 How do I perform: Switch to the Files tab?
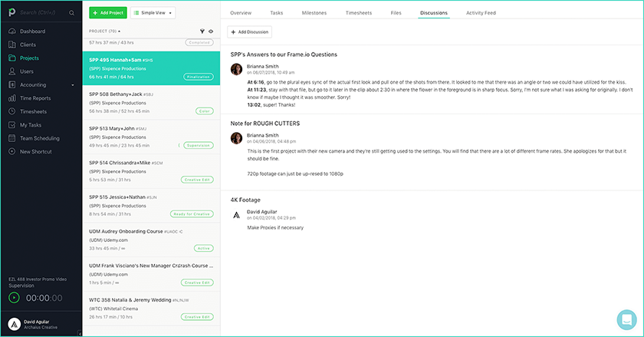396,13
